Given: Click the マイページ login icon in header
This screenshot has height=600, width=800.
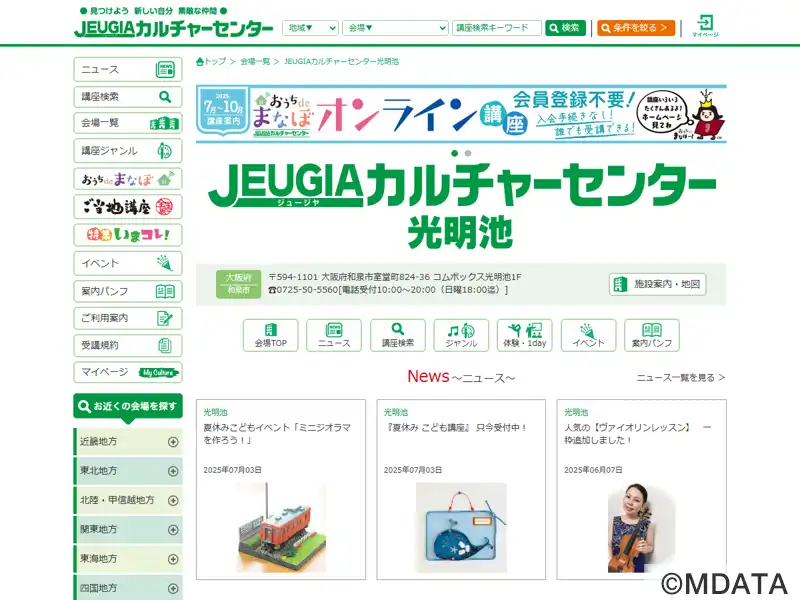Looking at the screenshot, I should click(x=705, y=26).
